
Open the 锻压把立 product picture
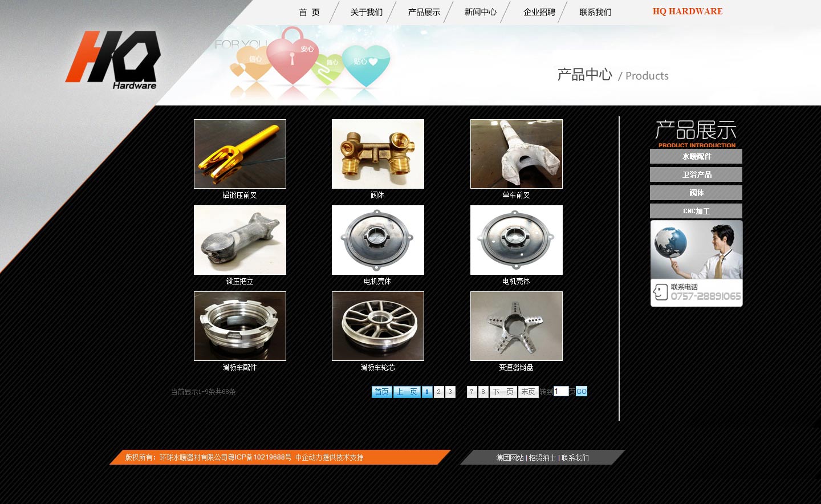[x=239, y=240]
